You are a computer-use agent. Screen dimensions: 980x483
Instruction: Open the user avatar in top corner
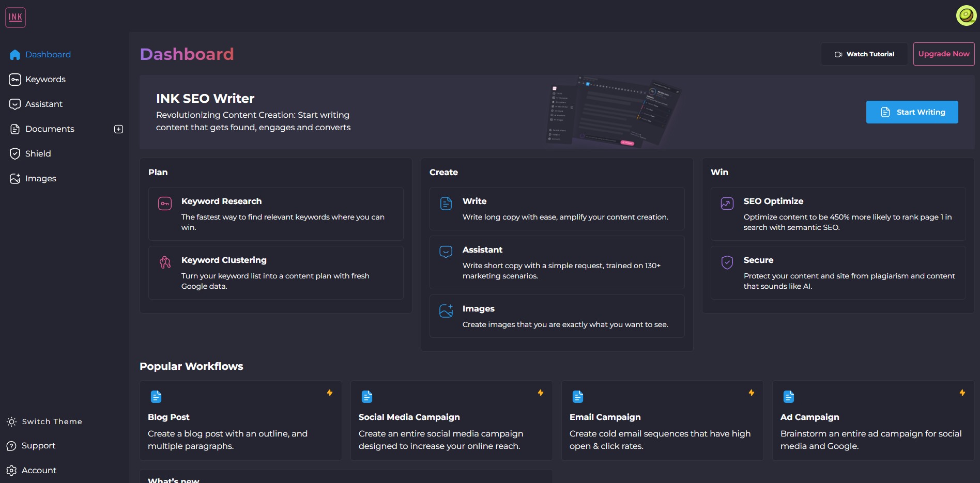tap(966, 15)
